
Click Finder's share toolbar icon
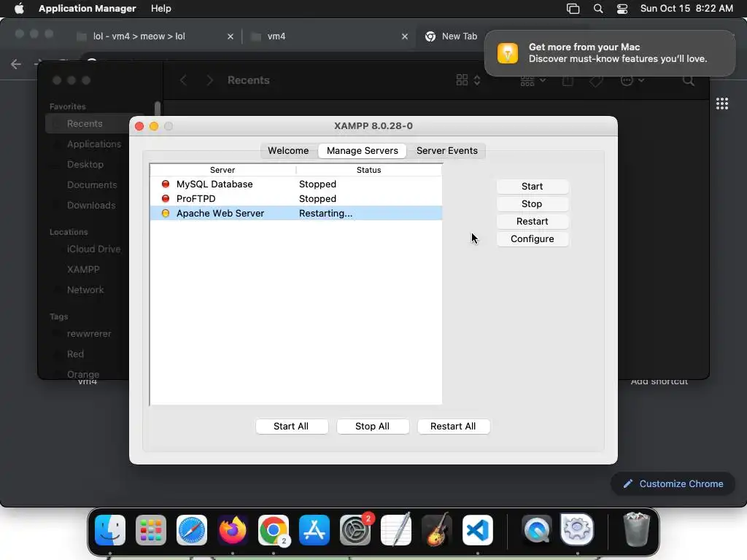click(568, 80)
